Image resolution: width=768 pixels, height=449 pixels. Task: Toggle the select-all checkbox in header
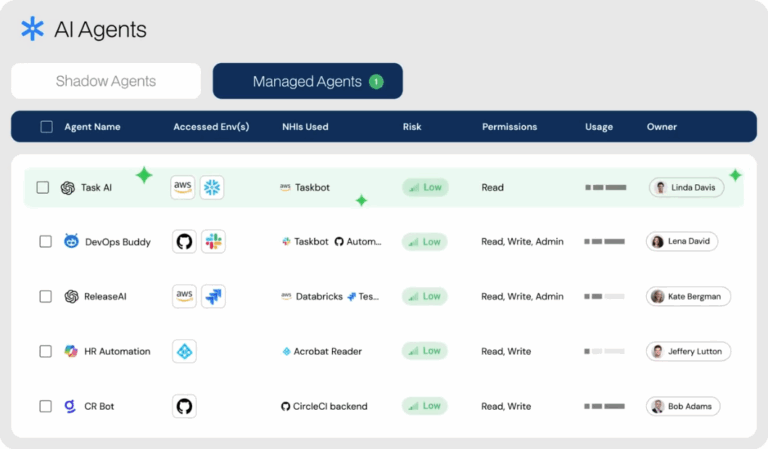click(46, 127)
